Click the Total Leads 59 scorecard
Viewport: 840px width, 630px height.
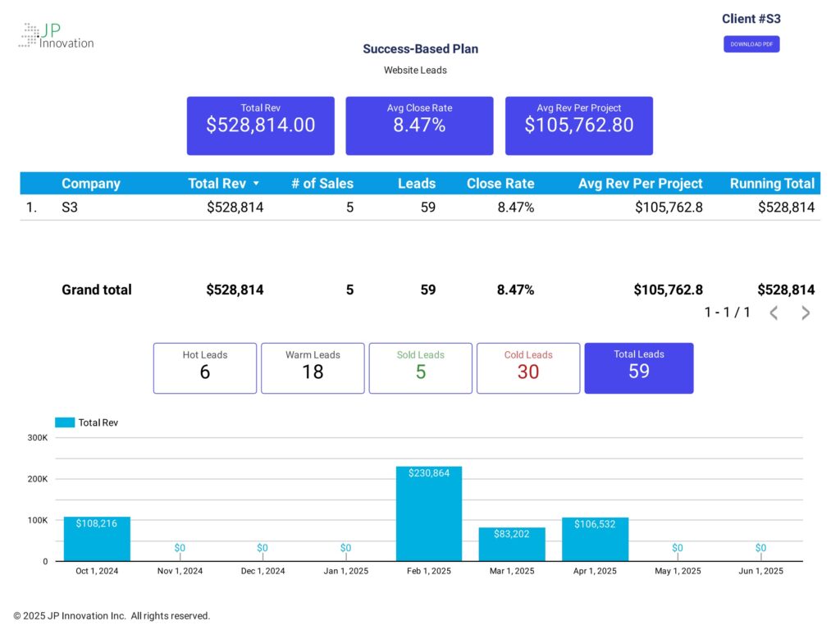(638, 368)
